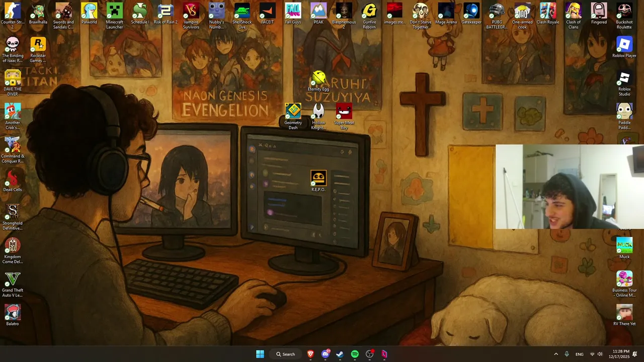Open network and volume quick settings
This screenshot has width=644, height=362.
[x=596, y=354]
